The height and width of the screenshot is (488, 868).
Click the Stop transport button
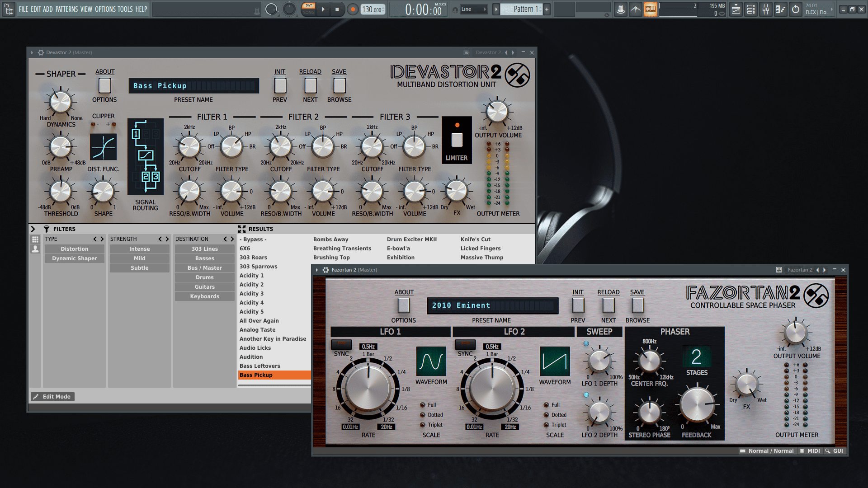pos(337,9)
